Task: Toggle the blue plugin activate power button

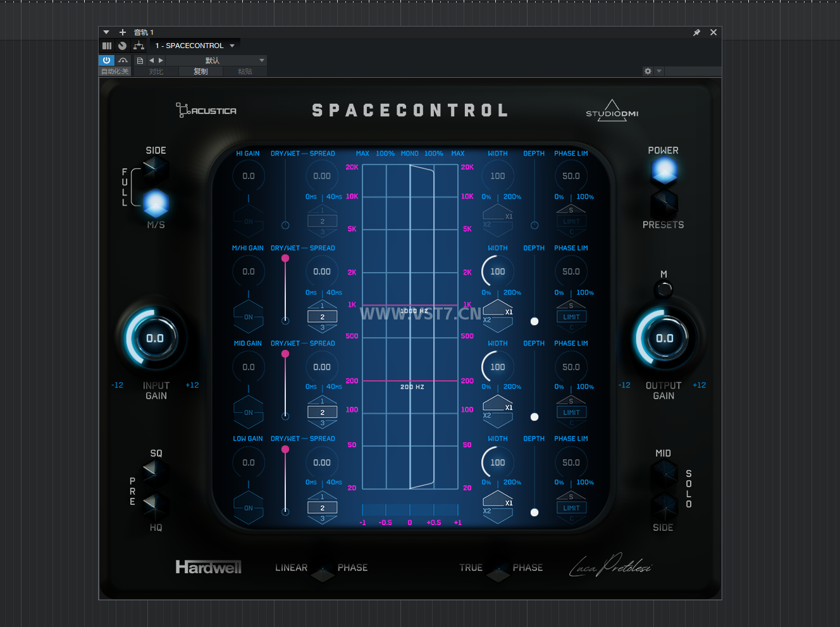Action: coord(106,60)
